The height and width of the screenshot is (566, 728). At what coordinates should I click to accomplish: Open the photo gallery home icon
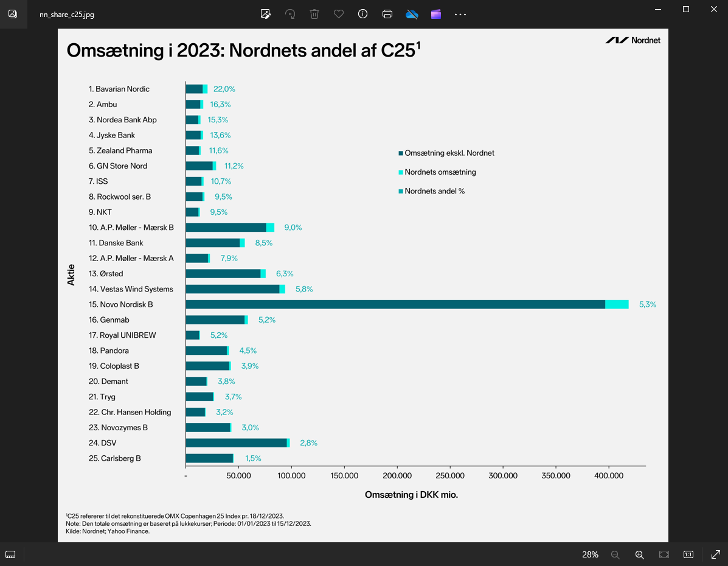pyautogui.click(x=13, y=14)
